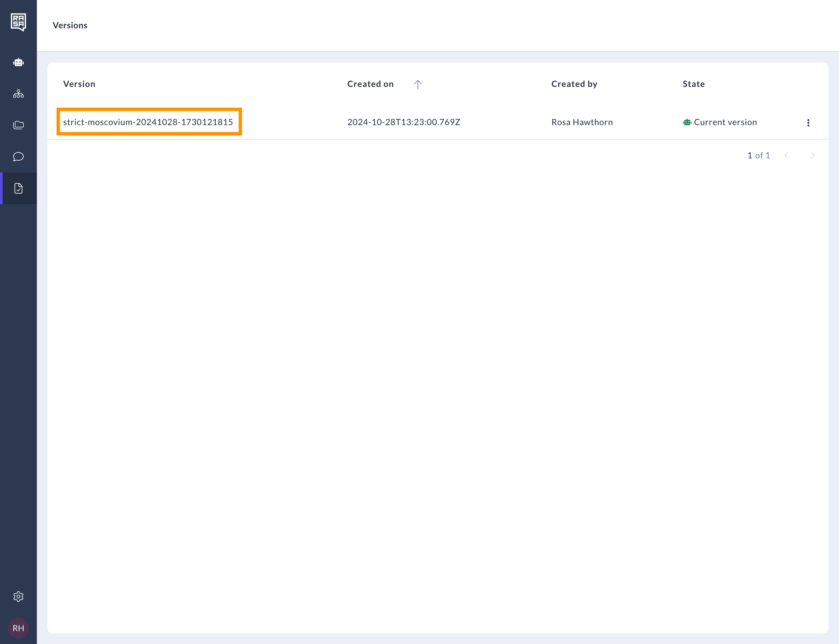
Task: Open version strict-moscovium-20241028-1730121815
Action: (x=148, y=122)
